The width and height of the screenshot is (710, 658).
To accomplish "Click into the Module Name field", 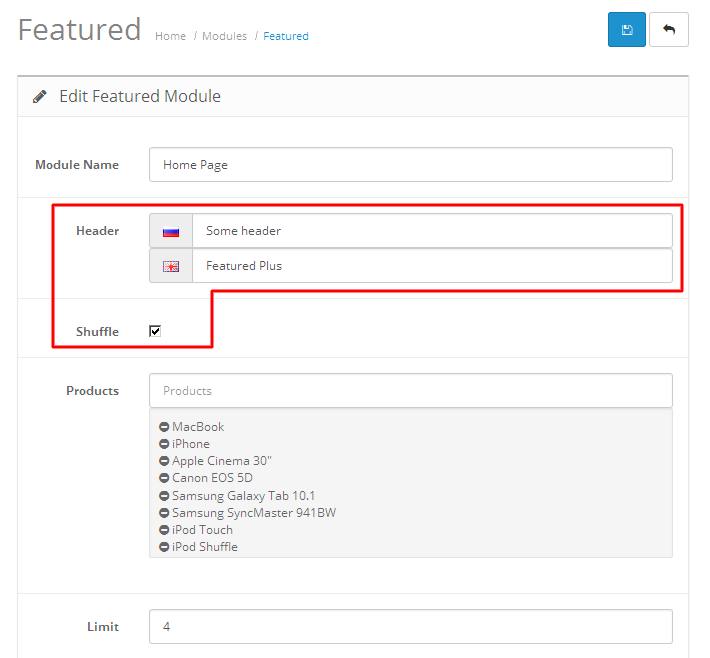I will 410,165.
